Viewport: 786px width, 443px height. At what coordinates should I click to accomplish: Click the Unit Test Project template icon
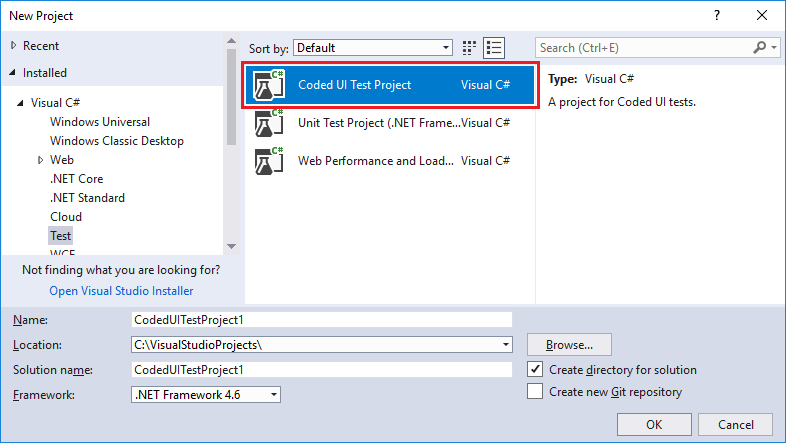(x=265, y=123)
